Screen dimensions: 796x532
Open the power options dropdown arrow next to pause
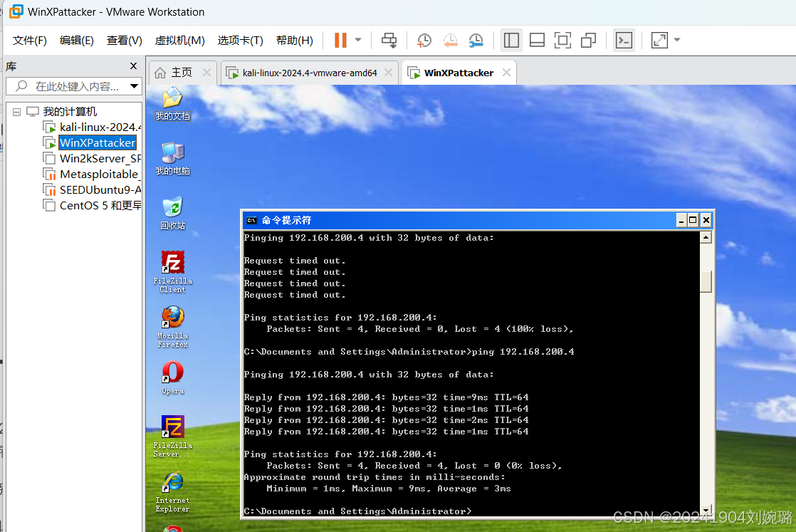[358, 40]
